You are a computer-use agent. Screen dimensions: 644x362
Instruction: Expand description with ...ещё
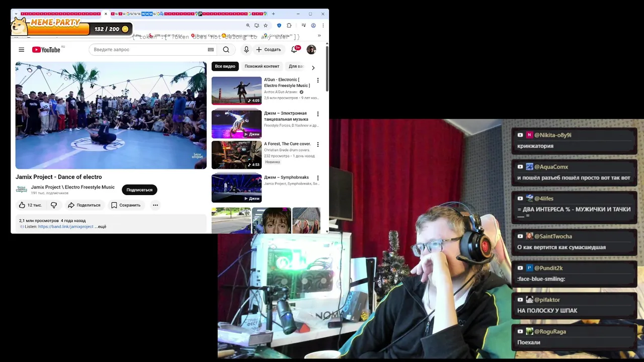click(101, 227)
